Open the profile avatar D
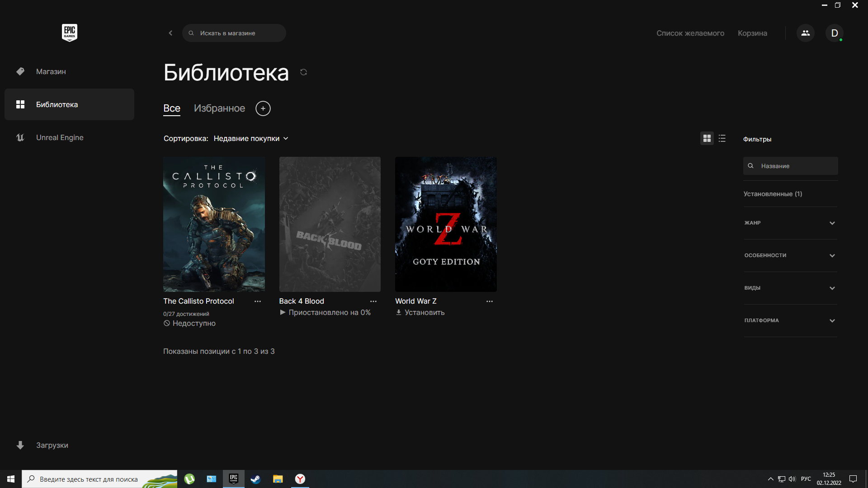 click(x=834, y=33)
